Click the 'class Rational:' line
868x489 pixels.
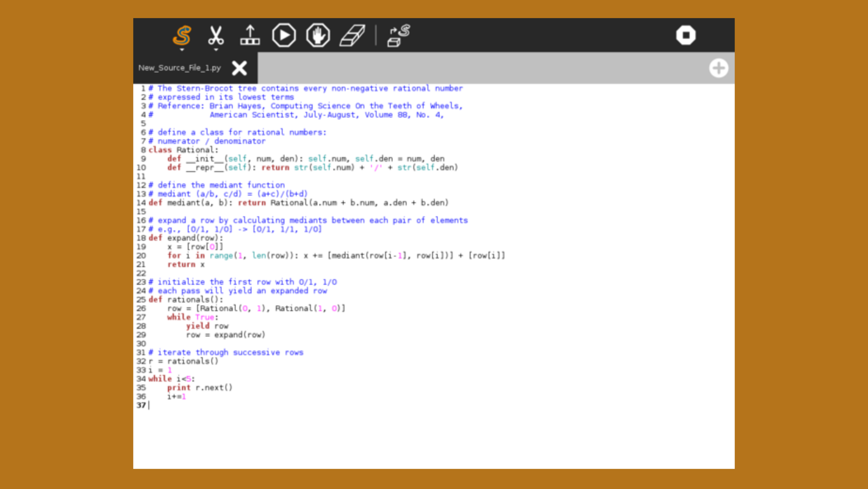(184, 150)
